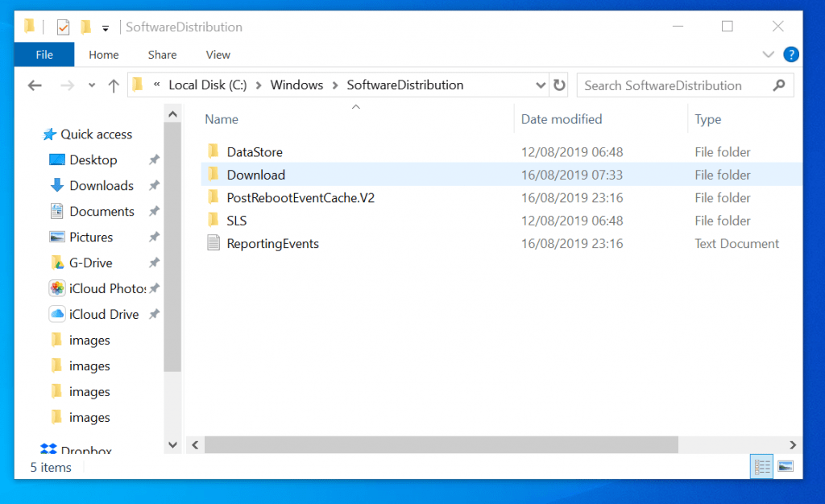Expand the ribbon with the bottom-right chevron
The height and width of the screenshot is (504, 825).
point(769,54)
